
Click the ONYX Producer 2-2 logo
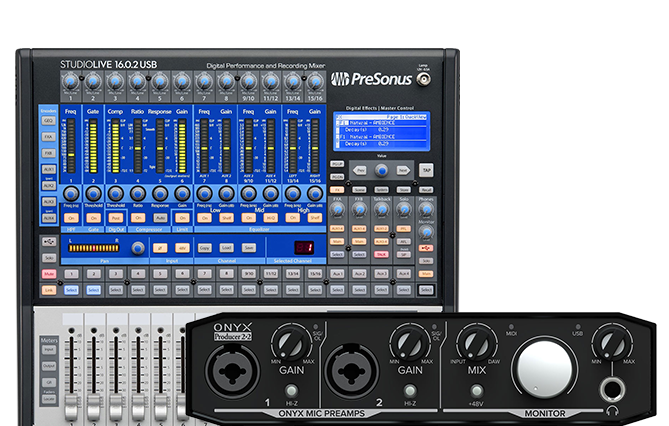(233, 332)
